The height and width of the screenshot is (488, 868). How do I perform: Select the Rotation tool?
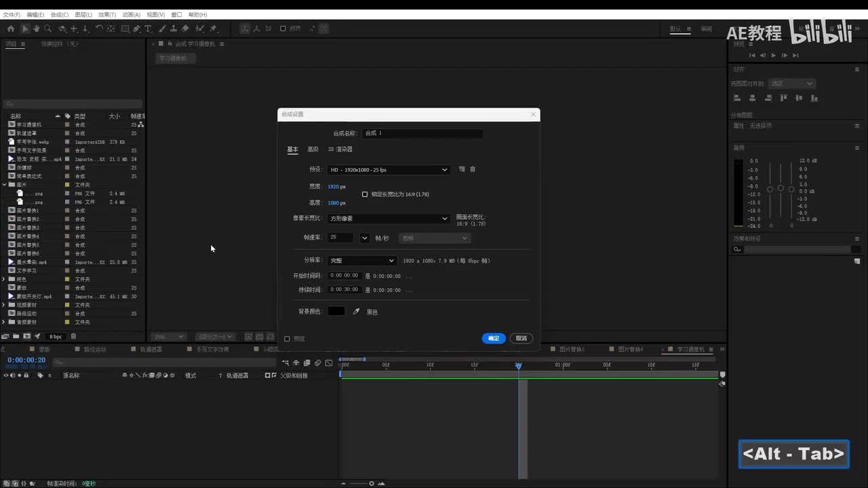pos(99,28)
